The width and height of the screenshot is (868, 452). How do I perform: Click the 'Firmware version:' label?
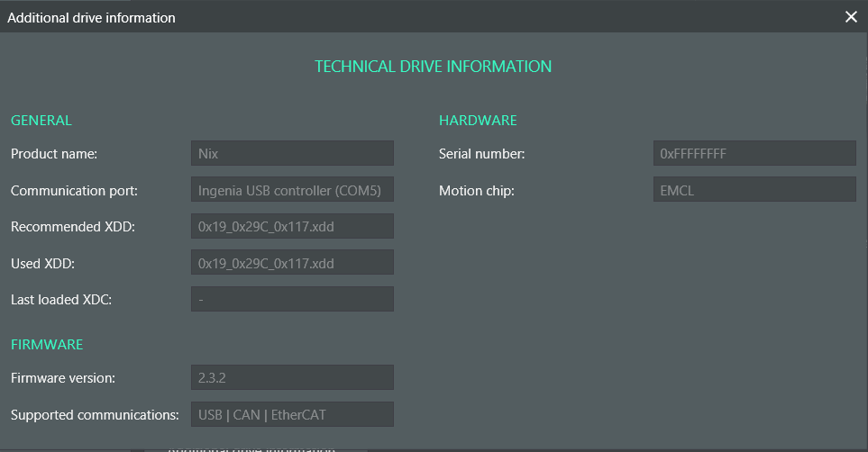(x=63, y=378)
